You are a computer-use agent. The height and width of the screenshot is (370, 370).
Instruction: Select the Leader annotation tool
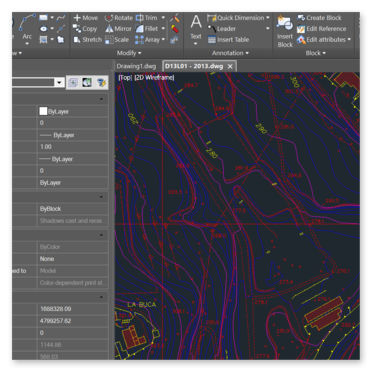(222, 29)
